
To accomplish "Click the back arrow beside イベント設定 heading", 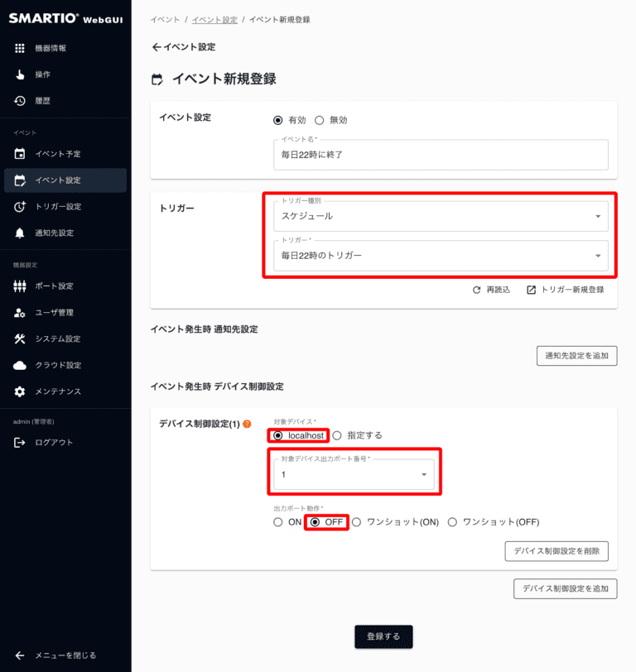I will 157,47.
